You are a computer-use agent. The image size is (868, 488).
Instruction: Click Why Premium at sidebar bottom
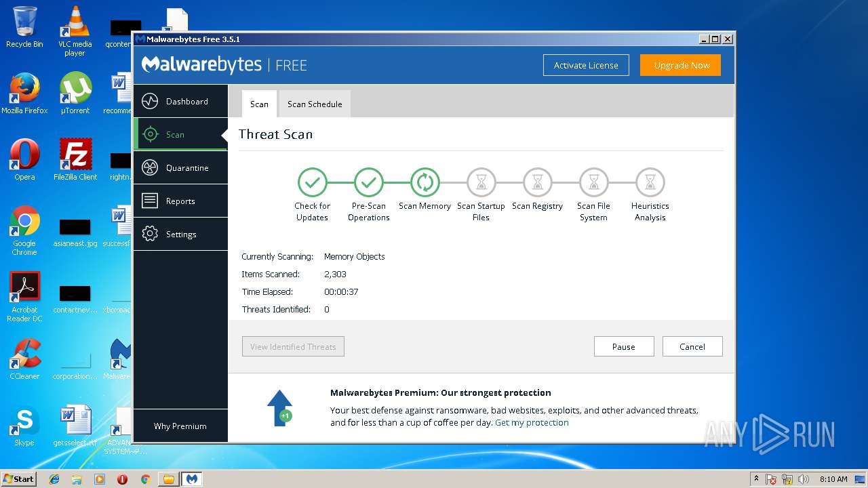tap(180, 426)
